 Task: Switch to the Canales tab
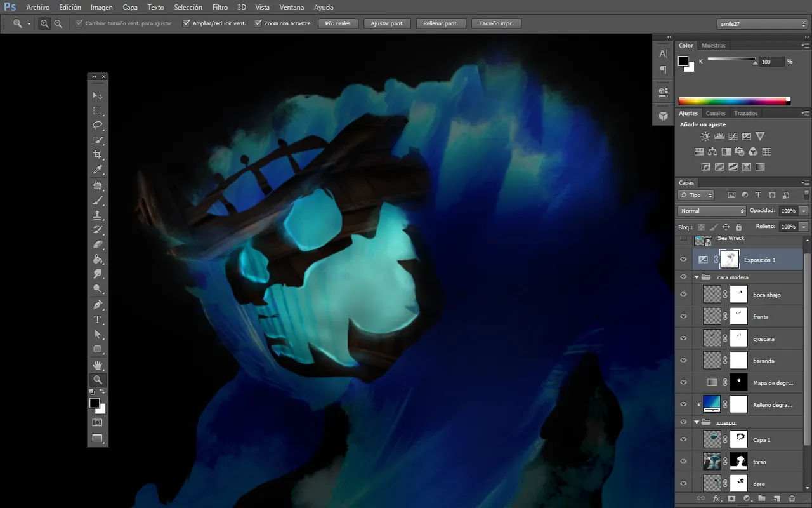(716, 113)
